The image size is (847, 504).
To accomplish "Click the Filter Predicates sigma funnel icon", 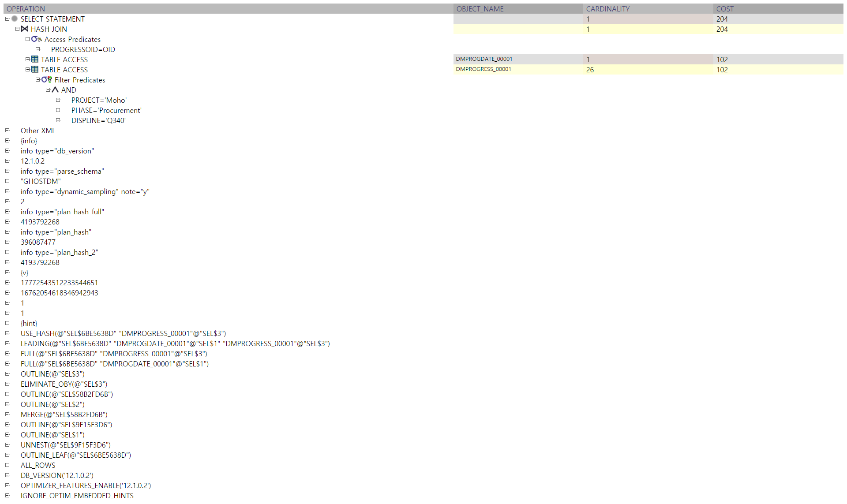I will pyautogui.click(x=46, y=80).
